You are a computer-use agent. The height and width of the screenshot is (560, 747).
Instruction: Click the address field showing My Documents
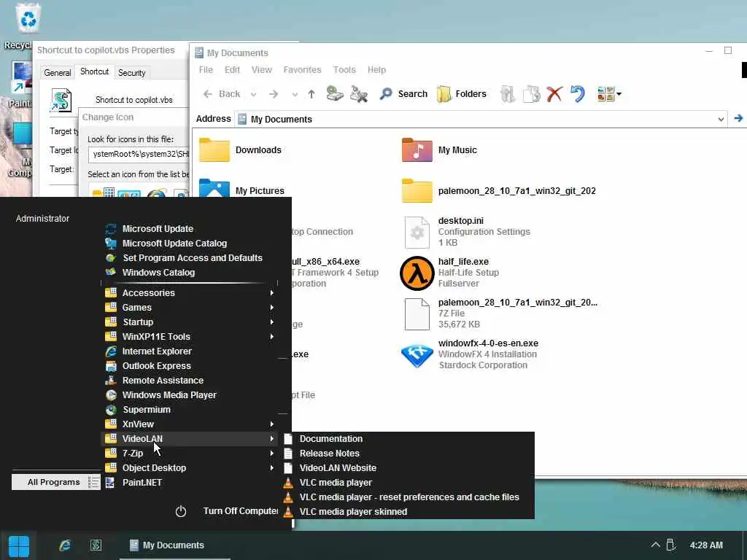(480, 119)
